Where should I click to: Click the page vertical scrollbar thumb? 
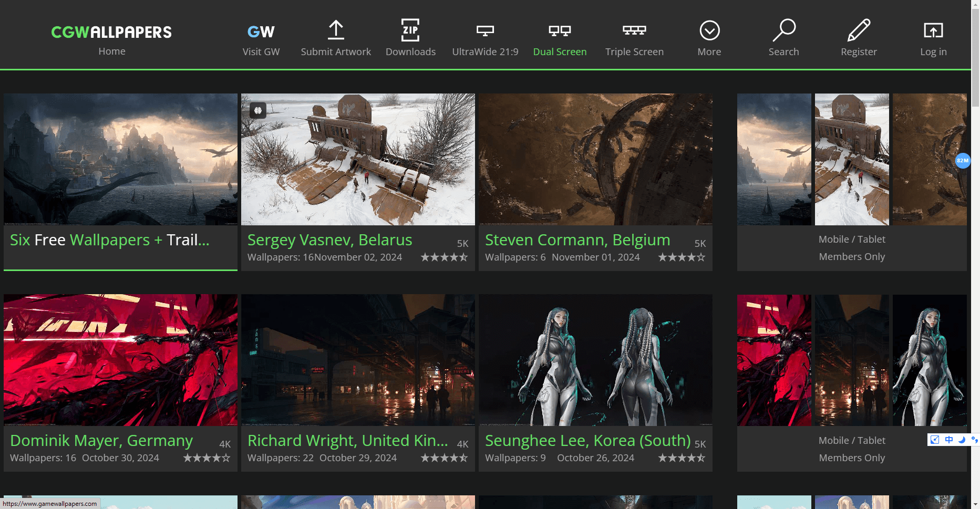pos(975,57)
